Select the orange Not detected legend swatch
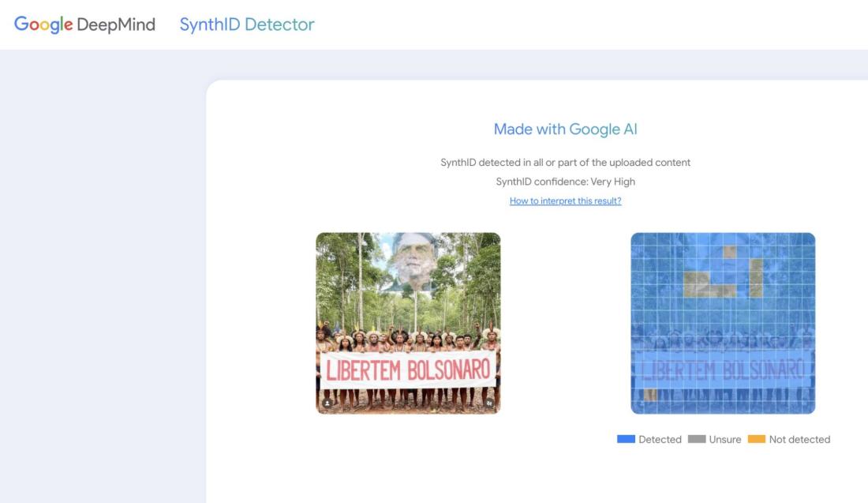The width and height of the screenshot is (868, 503). [757, 440]
